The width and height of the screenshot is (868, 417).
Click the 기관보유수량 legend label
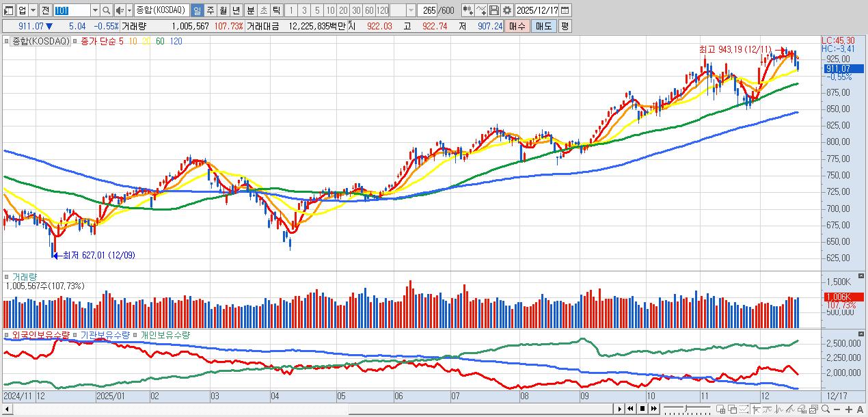(105, 335)
